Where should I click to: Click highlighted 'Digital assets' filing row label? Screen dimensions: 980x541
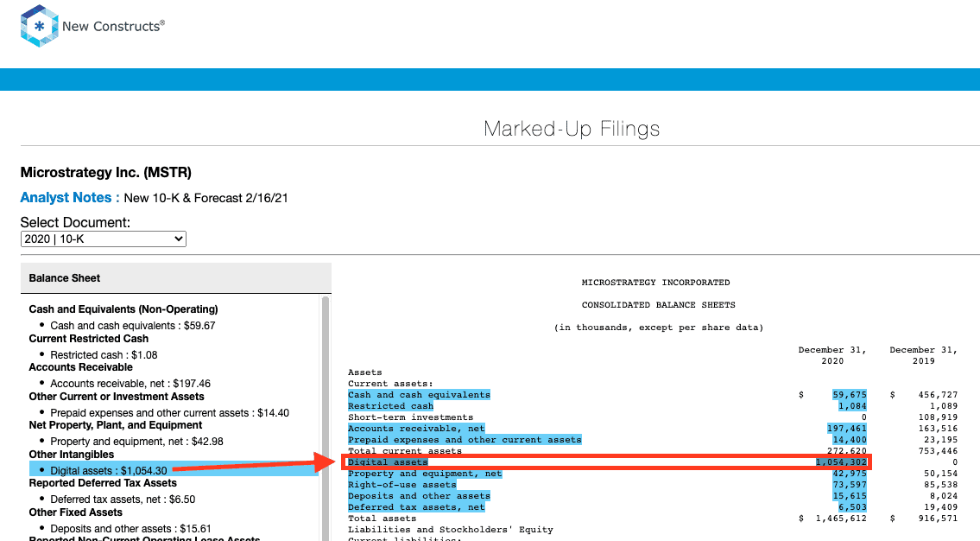pyautogui.click(x=388, y=462)
